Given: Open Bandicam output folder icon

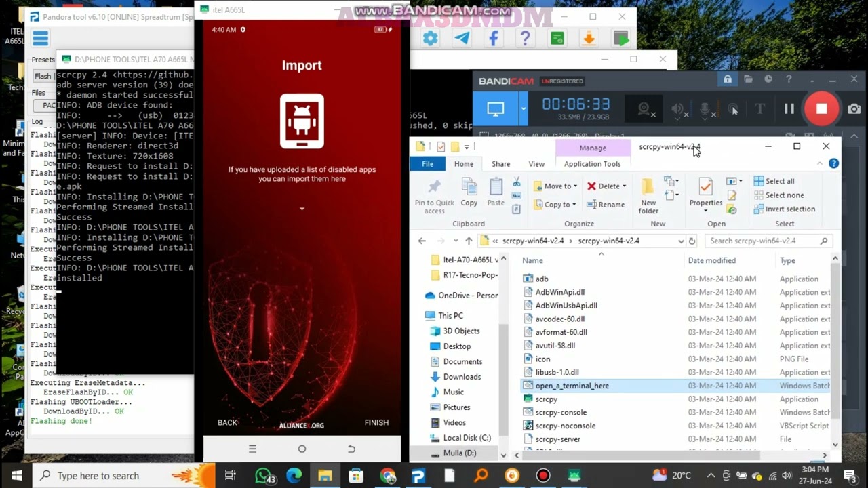Looking at the screenshot, I should pos(748,79).
